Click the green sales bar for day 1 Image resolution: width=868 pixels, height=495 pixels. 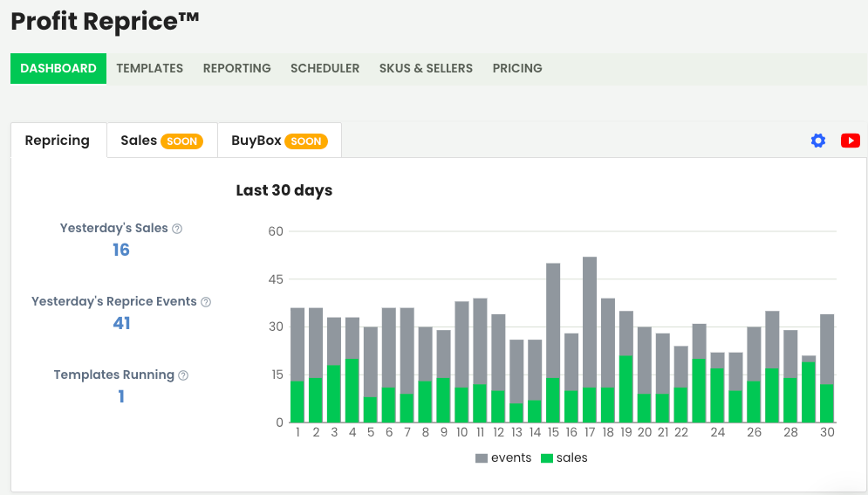[297, 402]
